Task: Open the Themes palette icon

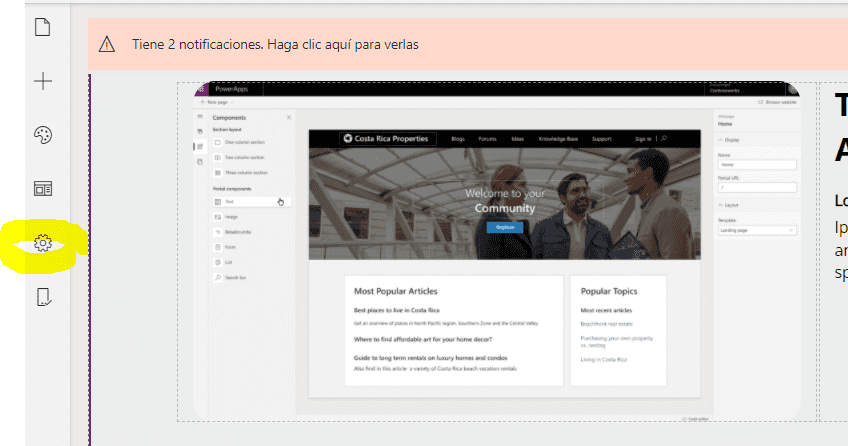Action: [43, 135]
